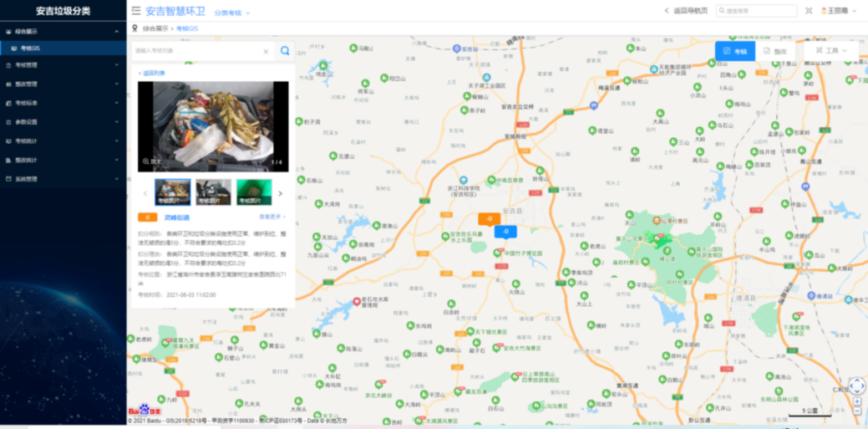Screen dimensions: 868x429
Task: Open the 工具 tools dropdown
Action: [x=830, y=51]
